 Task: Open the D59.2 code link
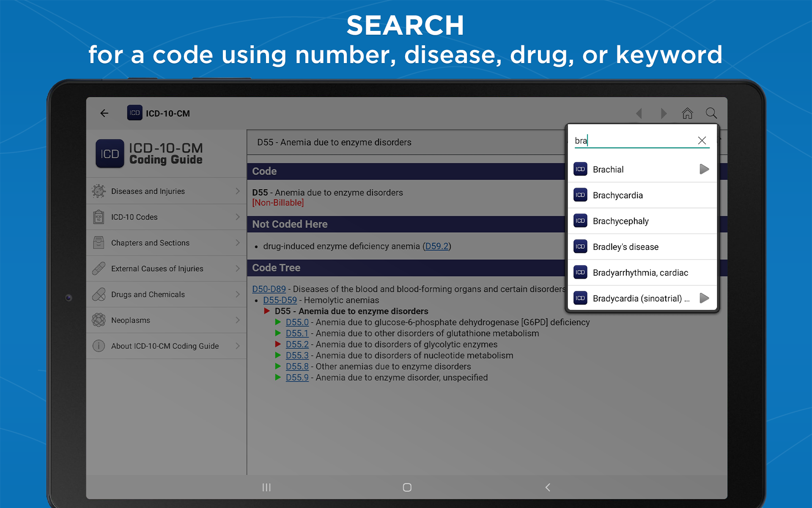coord(437,246)
